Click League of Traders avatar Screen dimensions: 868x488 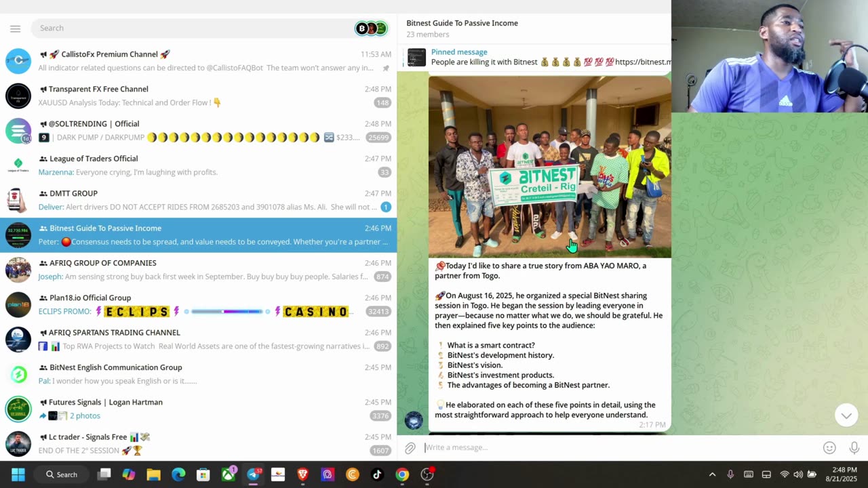coord(18,165)
